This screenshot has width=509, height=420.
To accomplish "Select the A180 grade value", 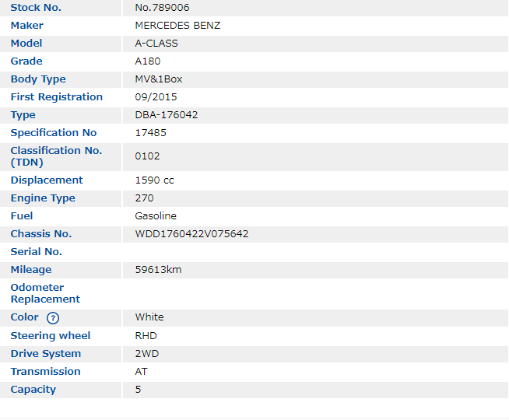I will click(x=148, y=61).
